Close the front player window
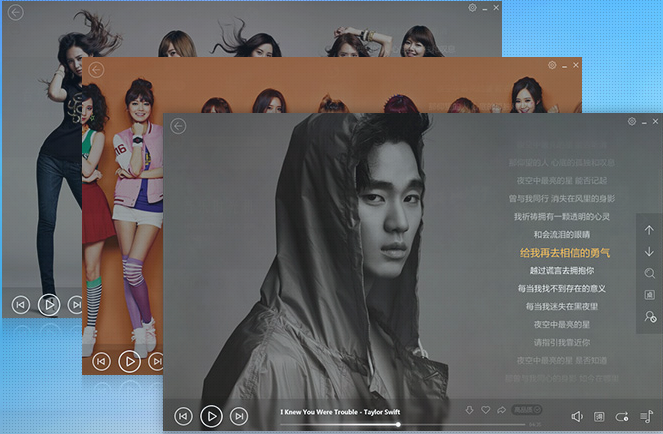 pyautogui.click(x=655, y=121)
